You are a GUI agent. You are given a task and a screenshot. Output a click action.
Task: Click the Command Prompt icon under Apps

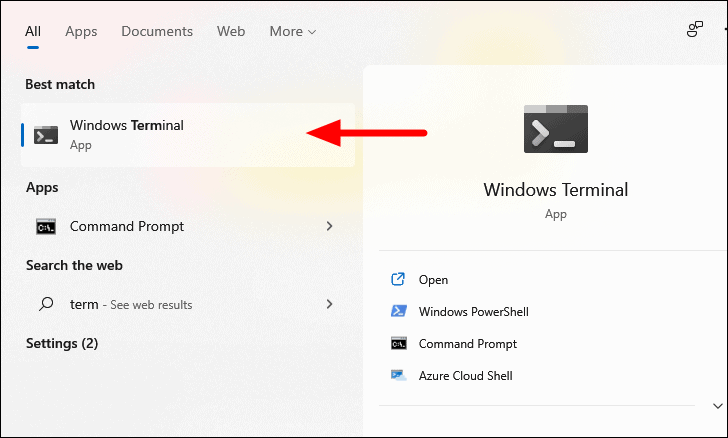[46, 227]
